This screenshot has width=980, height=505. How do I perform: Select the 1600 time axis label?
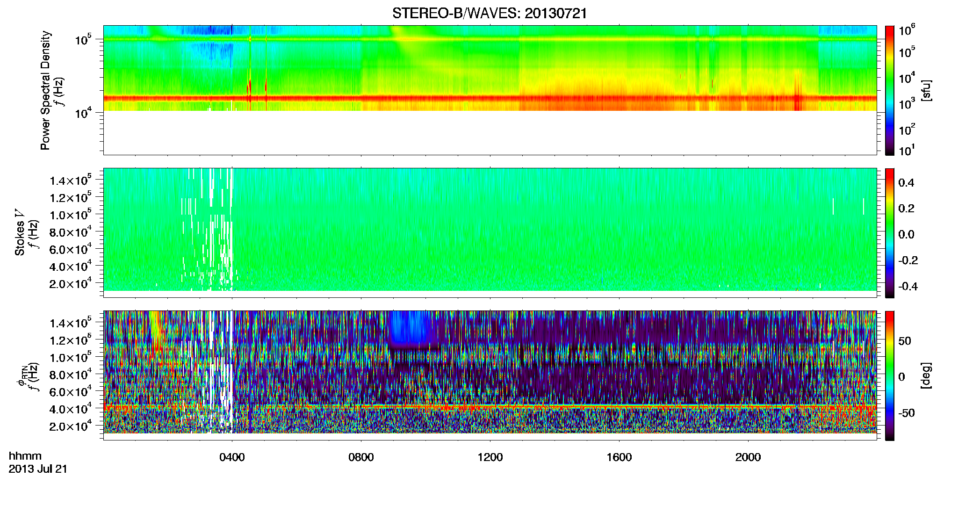point(619,457)
